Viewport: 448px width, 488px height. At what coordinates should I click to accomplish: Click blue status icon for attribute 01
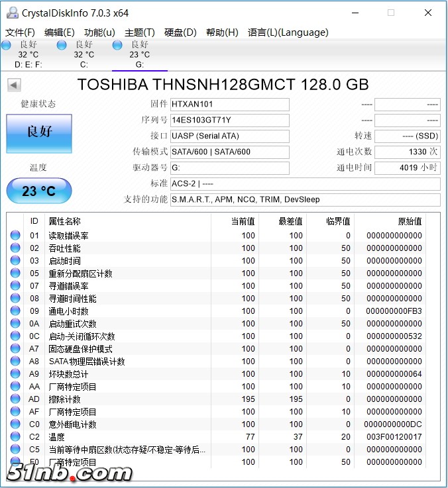(x=15, y=236)
